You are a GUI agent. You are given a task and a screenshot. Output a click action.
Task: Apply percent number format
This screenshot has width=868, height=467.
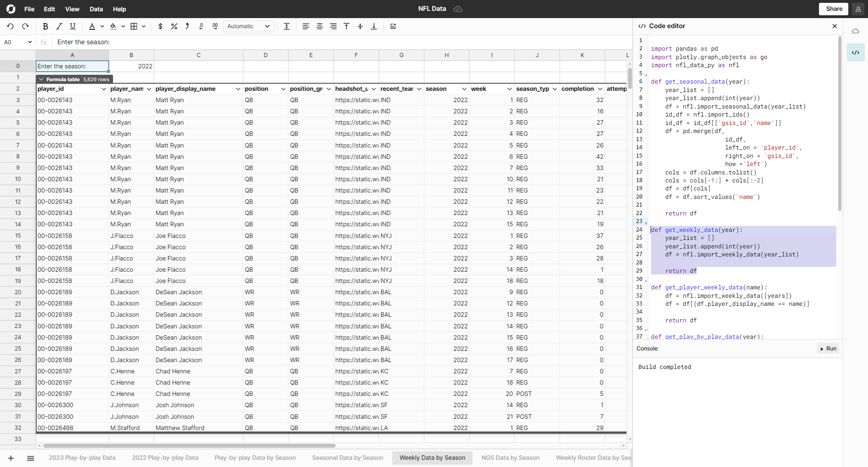coord(174,26)
